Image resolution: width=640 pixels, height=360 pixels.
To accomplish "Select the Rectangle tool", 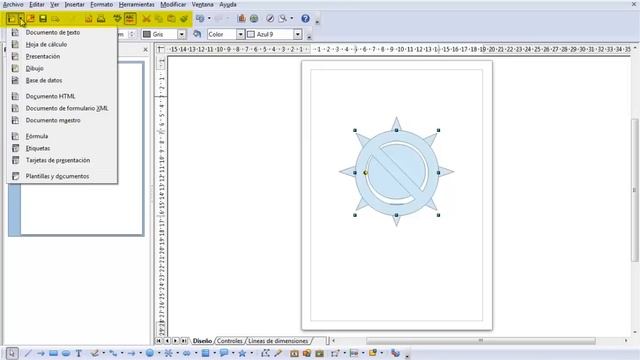I will point(53,353).
